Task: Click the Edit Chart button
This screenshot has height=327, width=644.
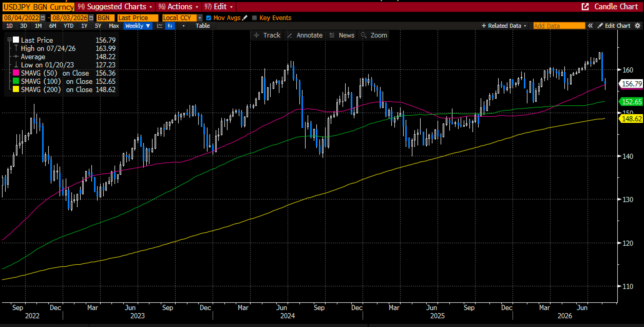Action: click(x=614, y=26)
